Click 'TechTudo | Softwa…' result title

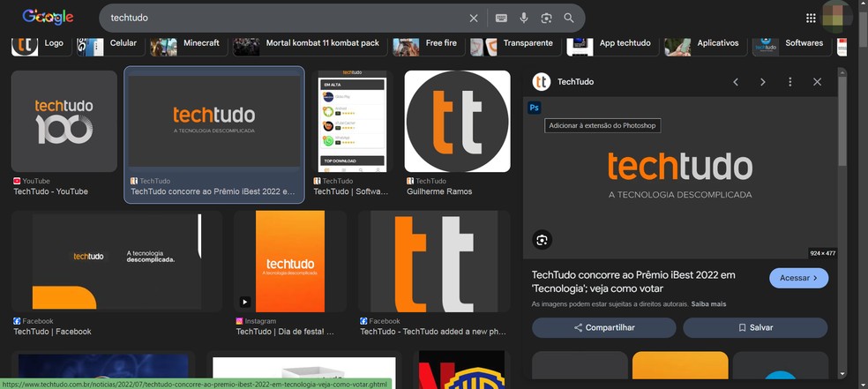point(351,191)
